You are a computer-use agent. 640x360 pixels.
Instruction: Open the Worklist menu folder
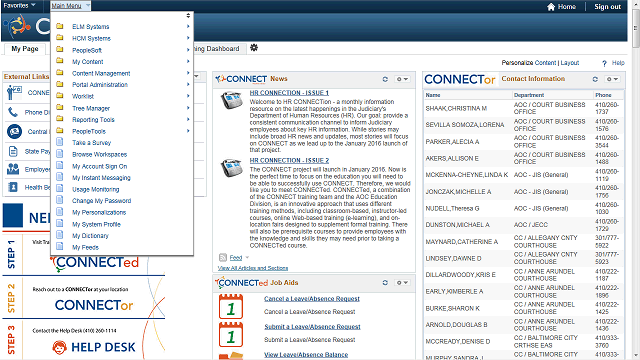tap(83, 96)
